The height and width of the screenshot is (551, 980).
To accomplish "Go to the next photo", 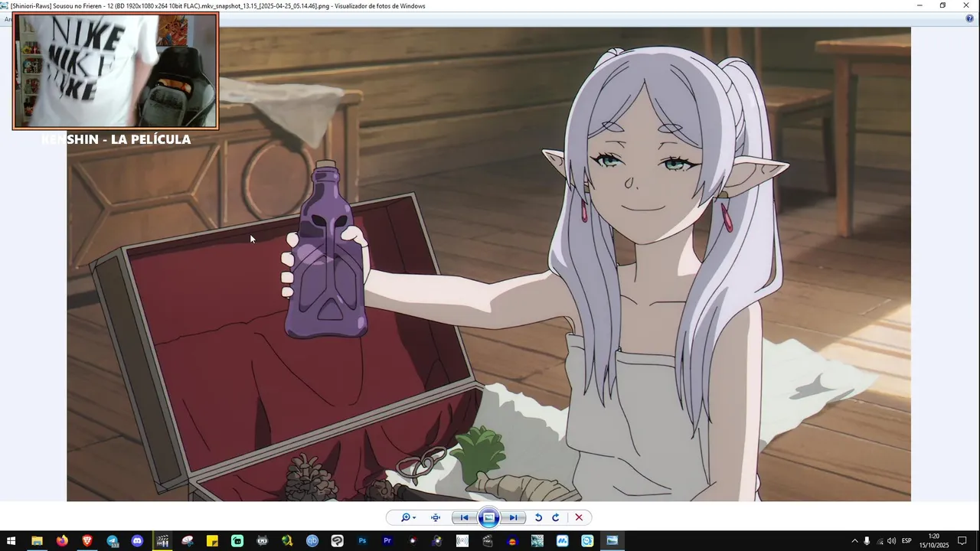I will point(514,517).
